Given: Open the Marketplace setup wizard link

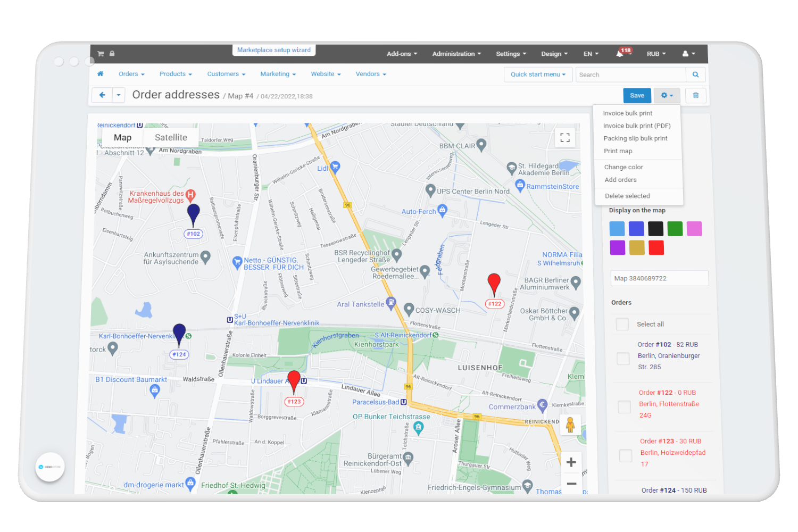Looking at the screenshot, I should 274,50.
